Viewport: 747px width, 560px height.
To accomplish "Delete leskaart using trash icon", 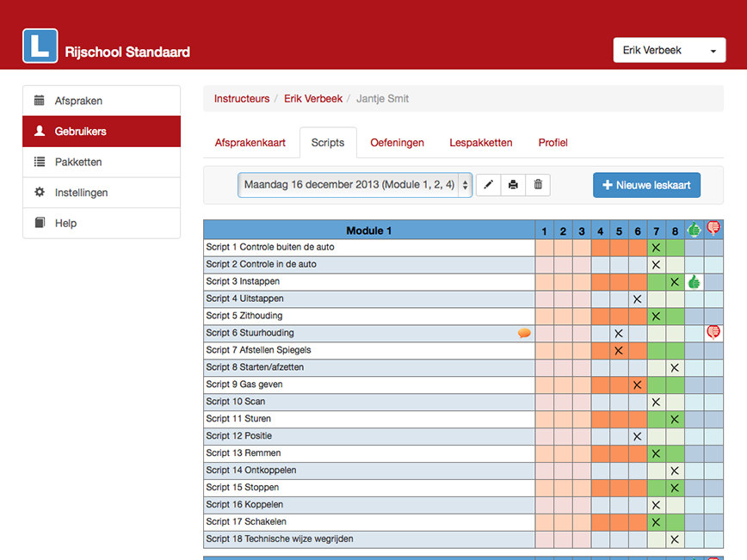I will [538, 185].
